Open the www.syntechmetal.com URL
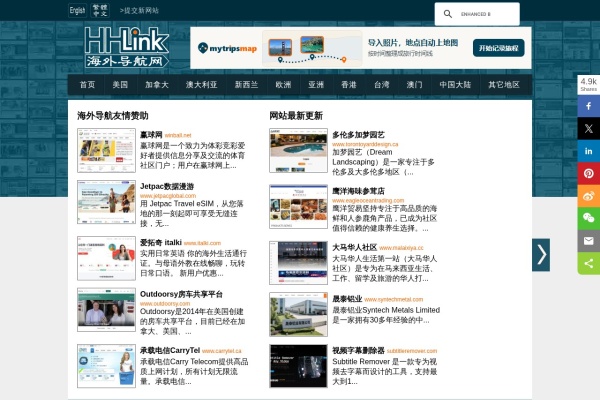This screenshot has height=400, width=600. tap(394, 299)
